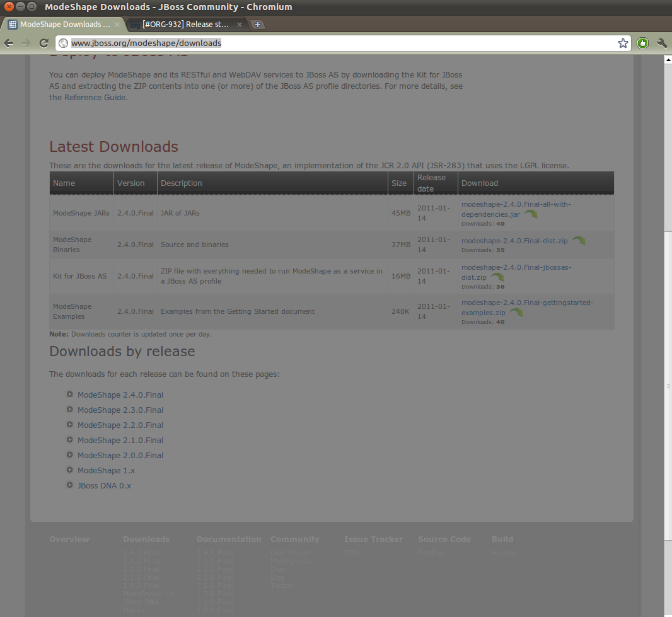
Task: Click the 45MB size cell
Action: pos(401,213)
